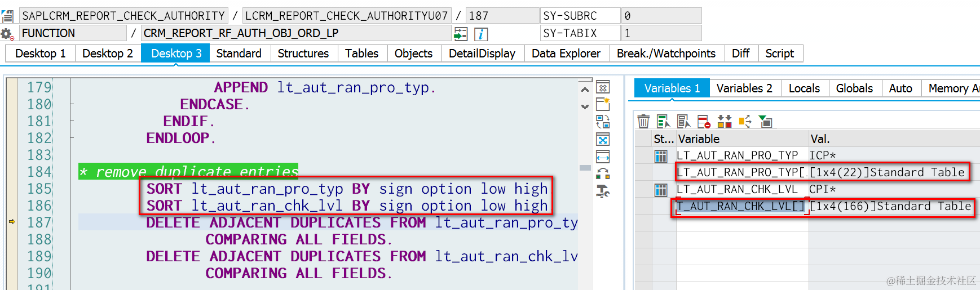The width and height of the screenshot is (980, 290).
Task: Click the navigate-to-current-statement icon after function name
Action: click(461, 34)
